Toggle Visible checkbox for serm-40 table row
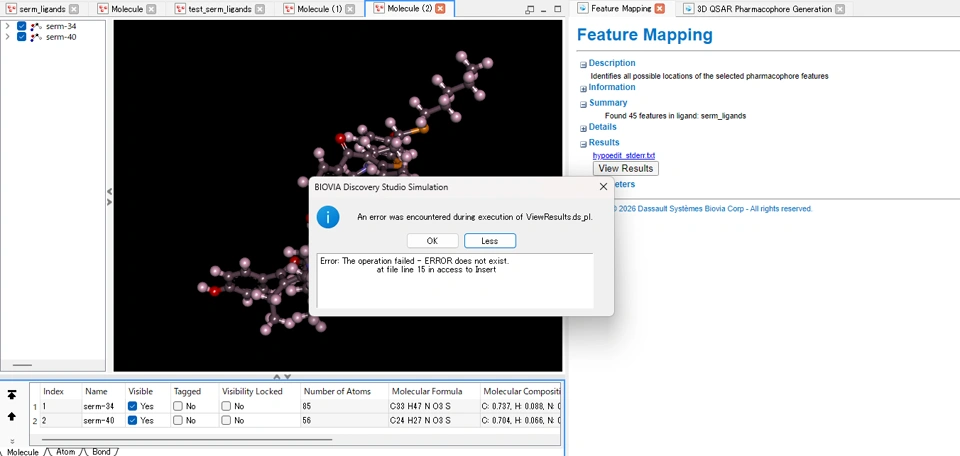The width and height of the screenshot is (960, 456). pos(133,420)
